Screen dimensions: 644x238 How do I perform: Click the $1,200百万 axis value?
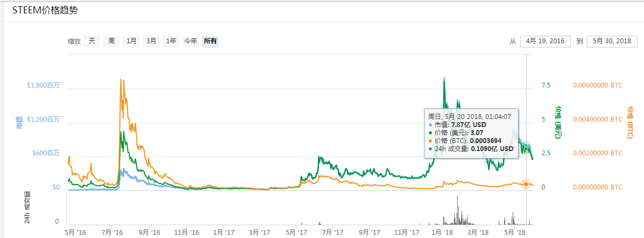[x=43, y=119]
